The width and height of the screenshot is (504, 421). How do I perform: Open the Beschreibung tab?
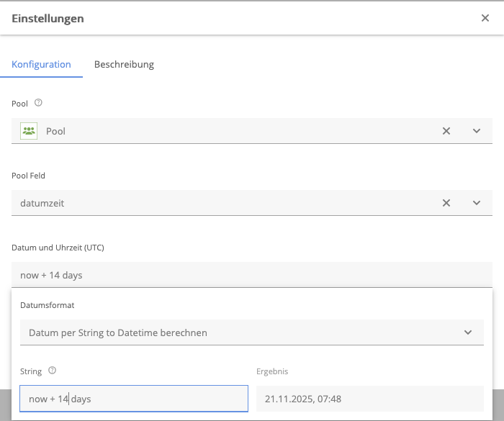pyautogui.click(x=124, y=64)
